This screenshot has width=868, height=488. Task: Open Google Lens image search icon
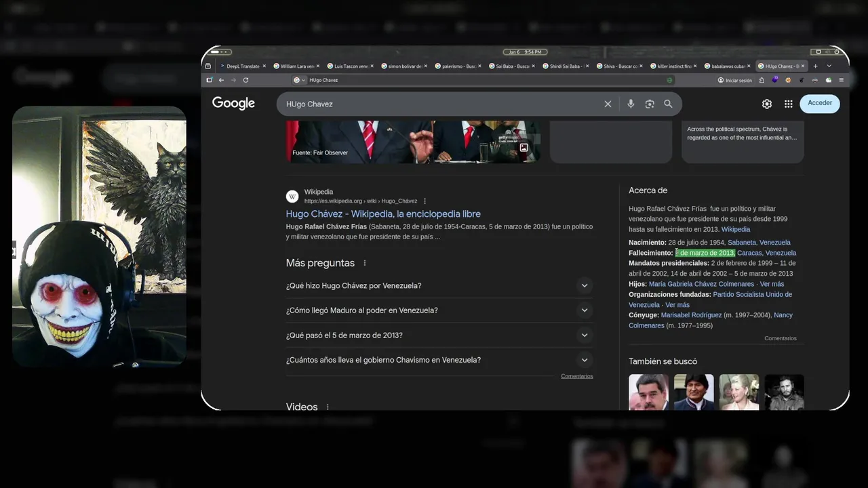point(650,104)
